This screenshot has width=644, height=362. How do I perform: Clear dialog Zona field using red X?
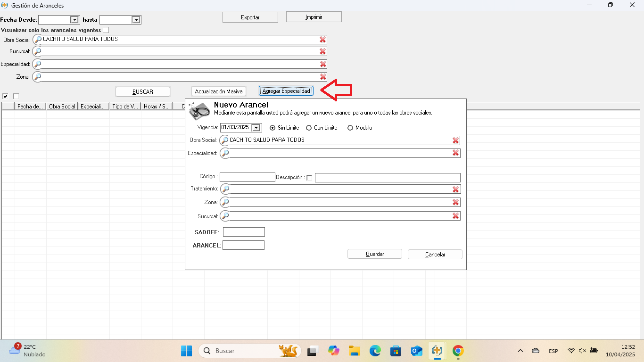[455, 202]
